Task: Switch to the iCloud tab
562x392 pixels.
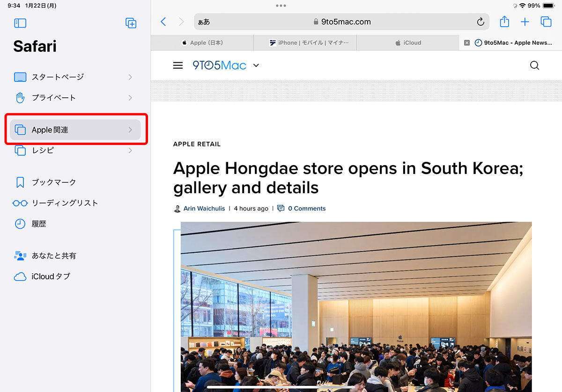Action: [x=408, y=43]
